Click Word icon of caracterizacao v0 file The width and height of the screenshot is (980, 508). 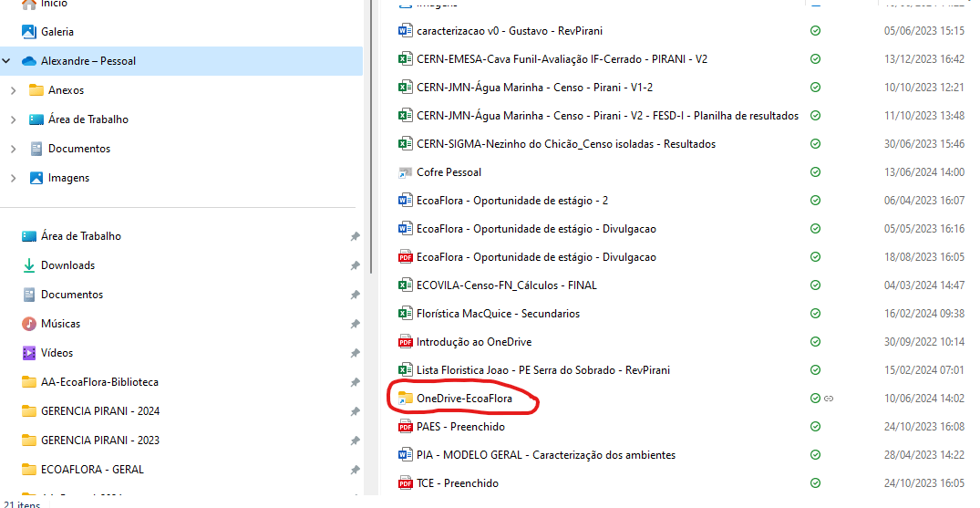405,31
